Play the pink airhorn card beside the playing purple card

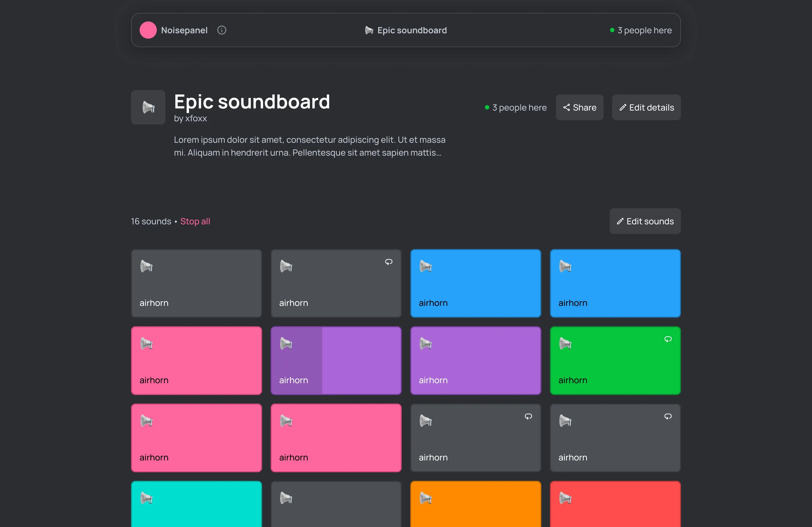(197, 361)
